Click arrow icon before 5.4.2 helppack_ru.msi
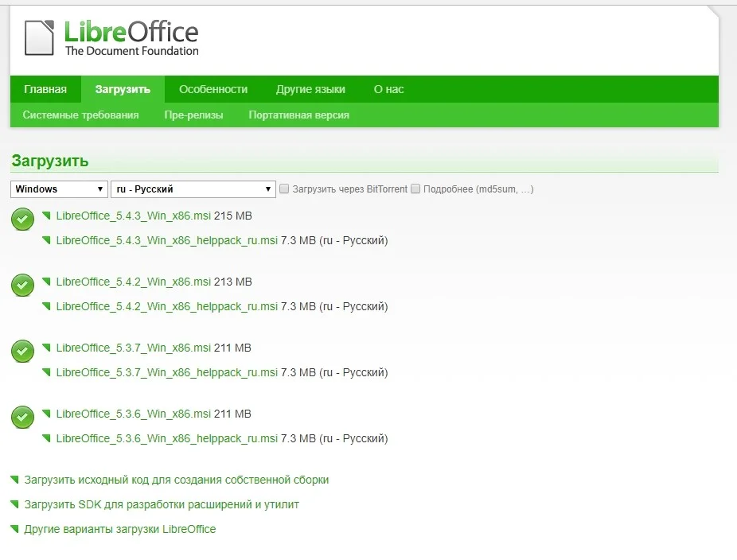737x560 pixels. tap(46, 305)
